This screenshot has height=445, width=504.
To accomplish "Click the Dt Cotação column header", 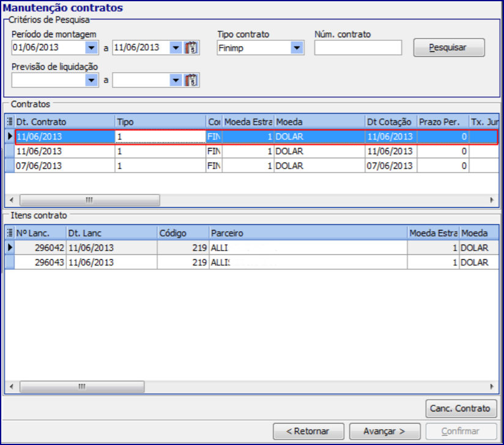I will point(391,122).
